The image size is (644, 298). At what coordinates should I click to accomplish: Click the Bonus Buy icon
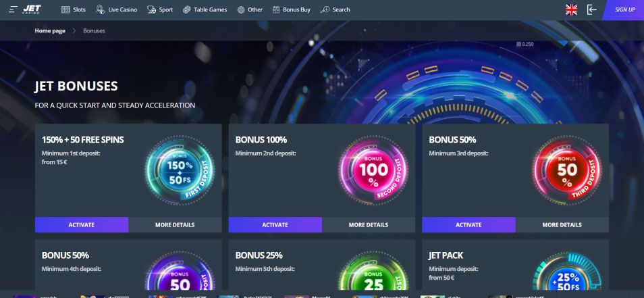click(276, 9)
